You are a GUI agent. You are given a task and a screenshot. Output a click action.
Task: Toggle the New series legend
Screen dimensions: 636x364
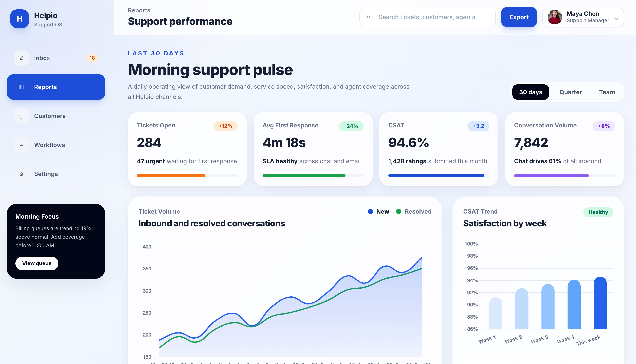(379, 212)
